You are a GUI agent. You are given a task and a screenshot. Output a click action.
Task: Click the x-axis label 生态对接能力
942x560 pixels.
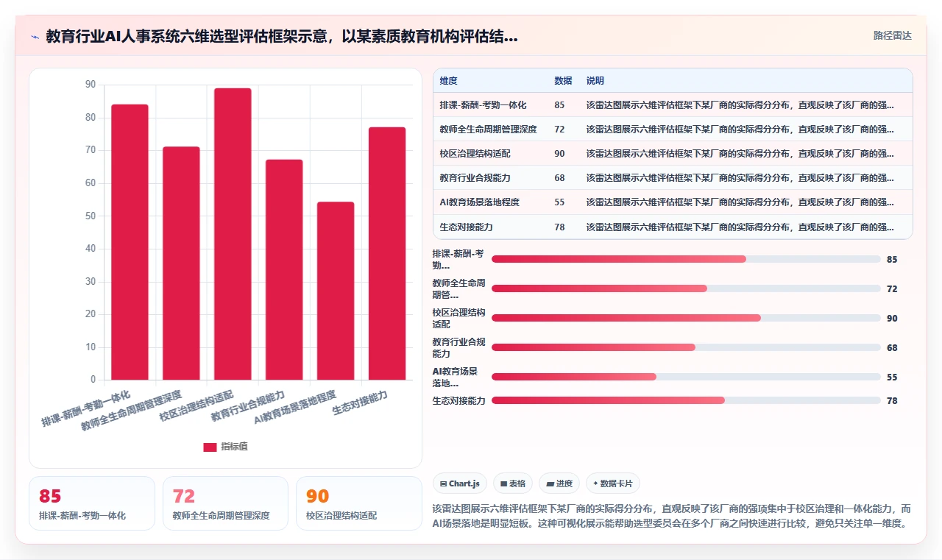coord(360,403)
